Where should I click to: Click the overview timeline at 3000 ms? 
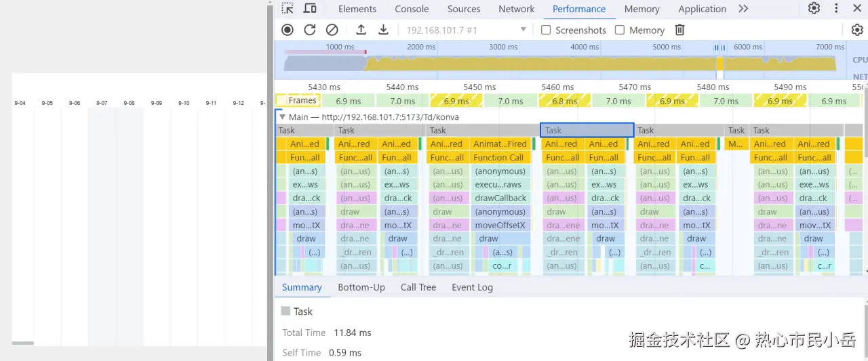pyautogui.click(x=502, y=47)
